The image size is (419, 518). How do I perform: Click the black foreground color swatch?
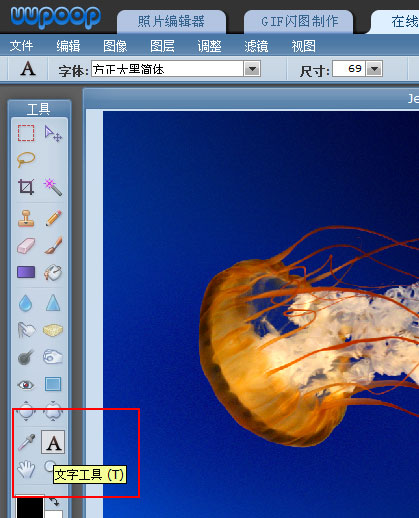(x=30, y=508)
